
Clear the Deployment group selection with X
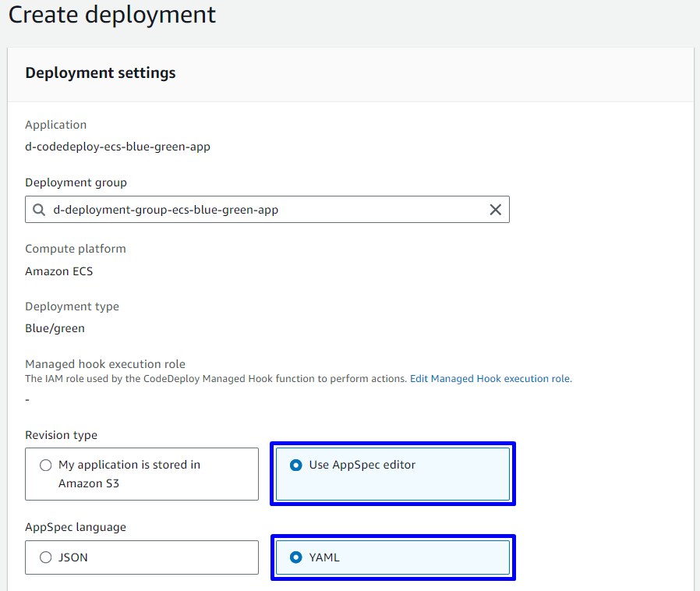495,210
